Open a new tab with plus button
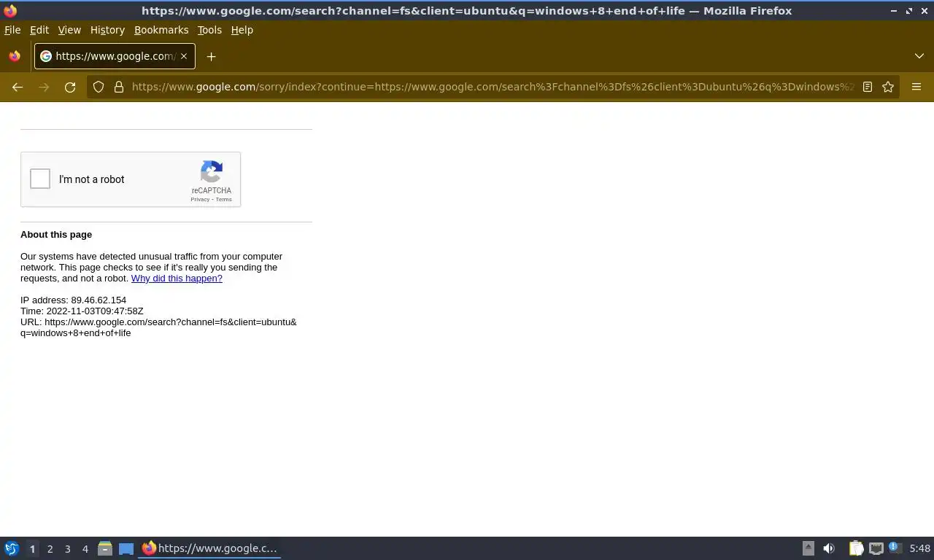 pyautogui.click(x=211, y=56)
